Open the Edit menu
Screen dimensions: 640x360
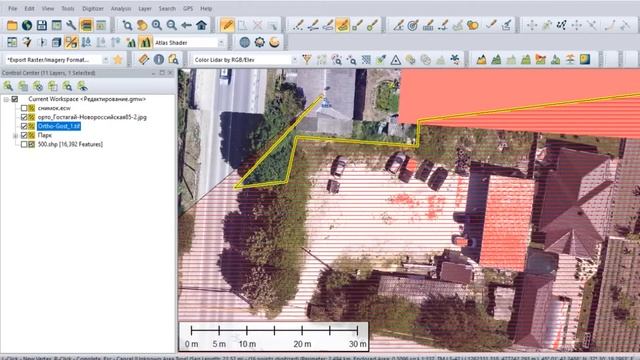point(29,8)
